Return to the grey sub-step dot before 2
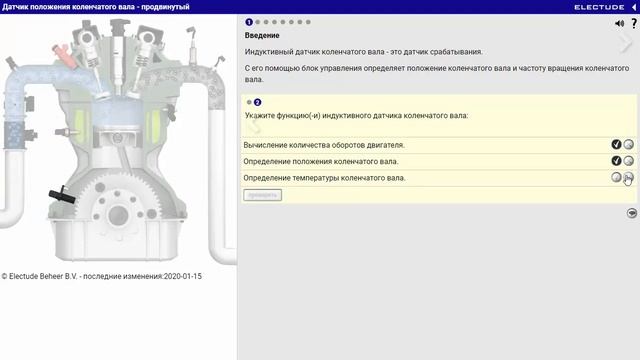The height and width of the screenshot is (360, 640). 249,102
